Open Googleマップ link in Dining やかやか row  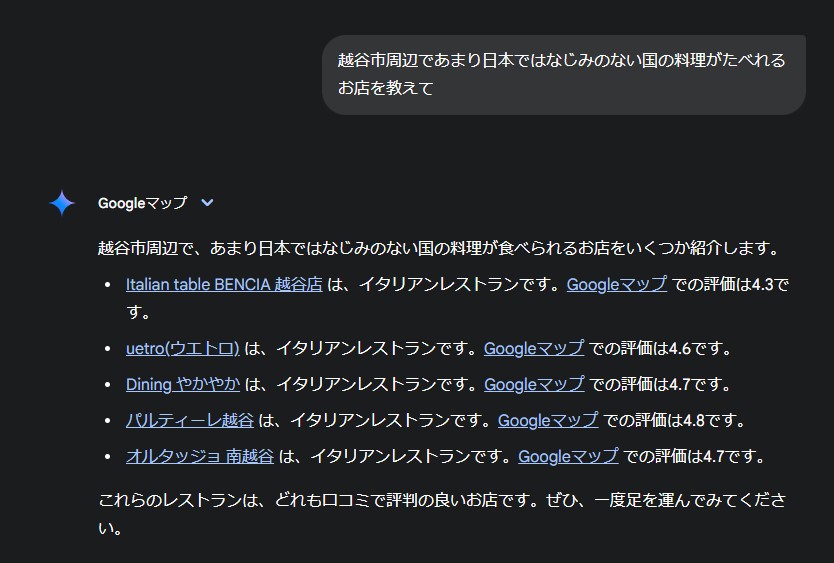point(534,384)
